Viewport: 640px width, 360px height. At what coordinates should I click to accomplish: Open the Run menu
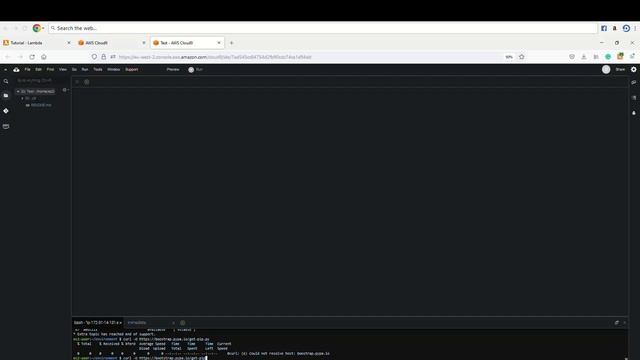(x=85, y=69)
